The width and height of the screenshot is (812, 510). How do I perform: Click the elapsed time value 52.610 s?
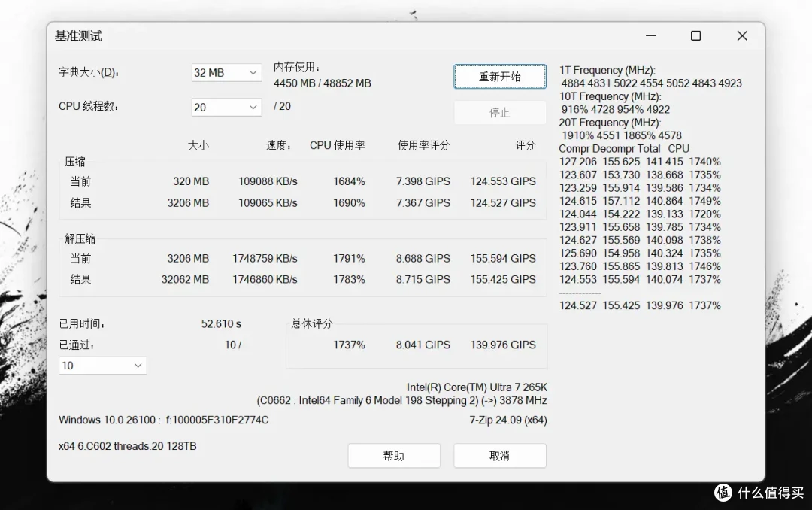[221, 324]
